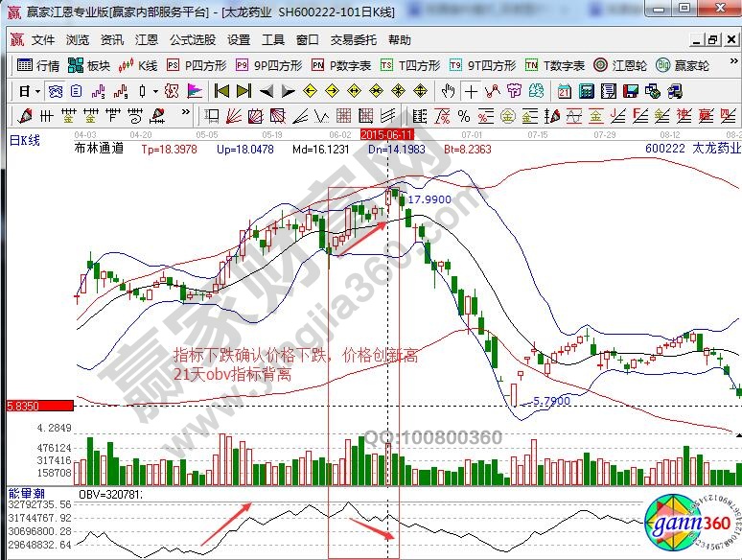Jump to last bar icon
Screen dimensions: 742x560
[243, 91]
